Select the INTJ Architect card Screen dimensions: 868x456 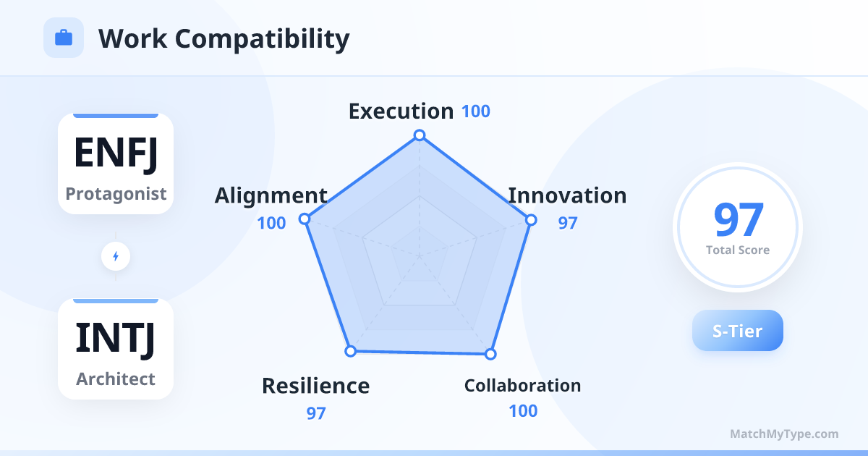pyautogui.click(x=116, y=349)
